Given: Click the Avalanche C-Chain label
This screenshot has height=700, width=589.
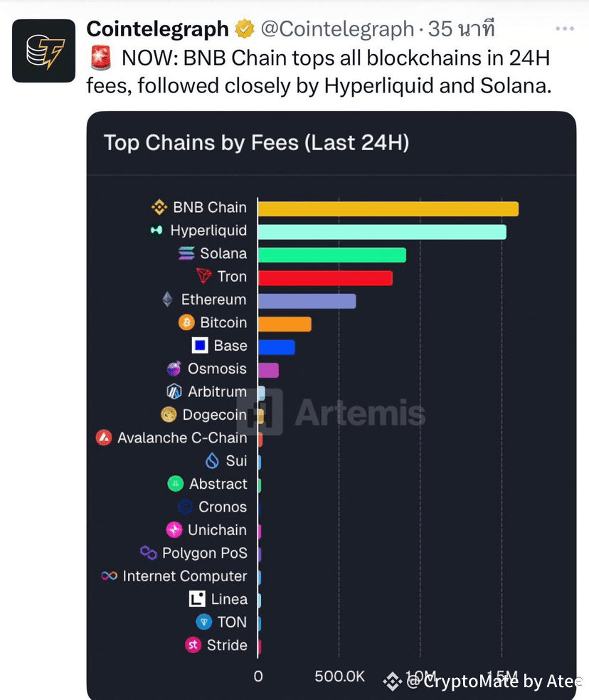Looking at the screenshot, I should coord(182,437).
